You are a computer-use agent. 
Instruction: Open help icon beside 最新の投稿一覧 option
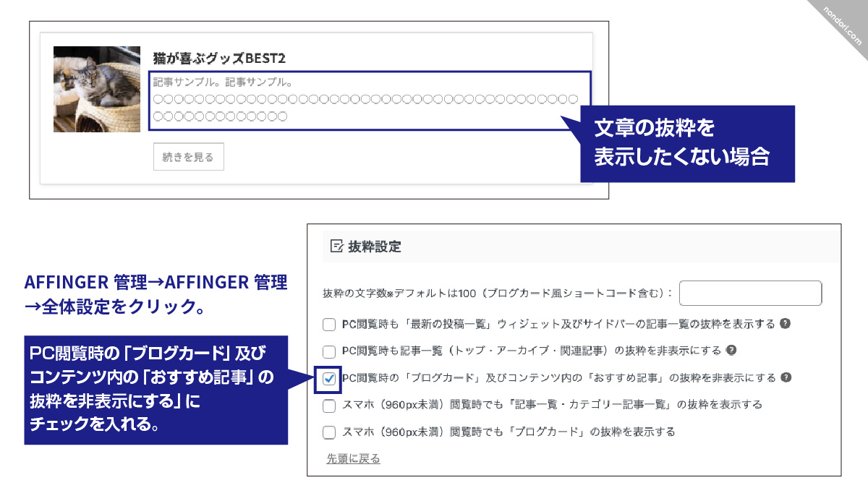pyautogui.click(x=785, y=323)
